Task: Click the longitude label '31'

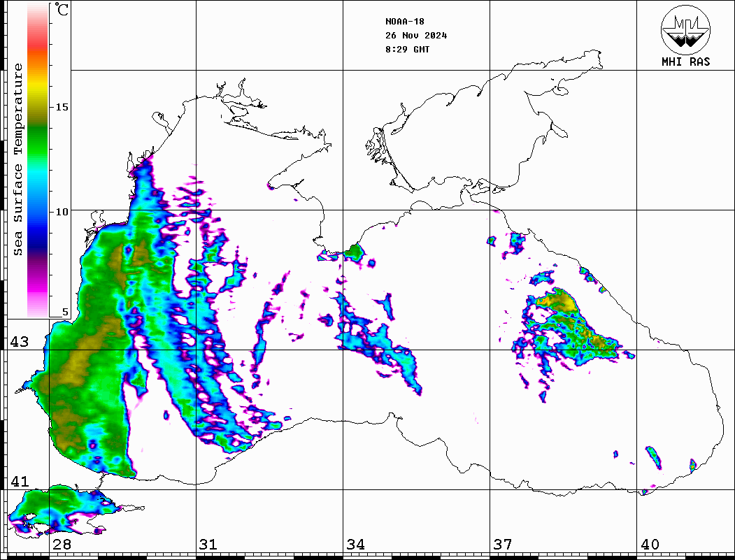Action: tap(208, 544)
